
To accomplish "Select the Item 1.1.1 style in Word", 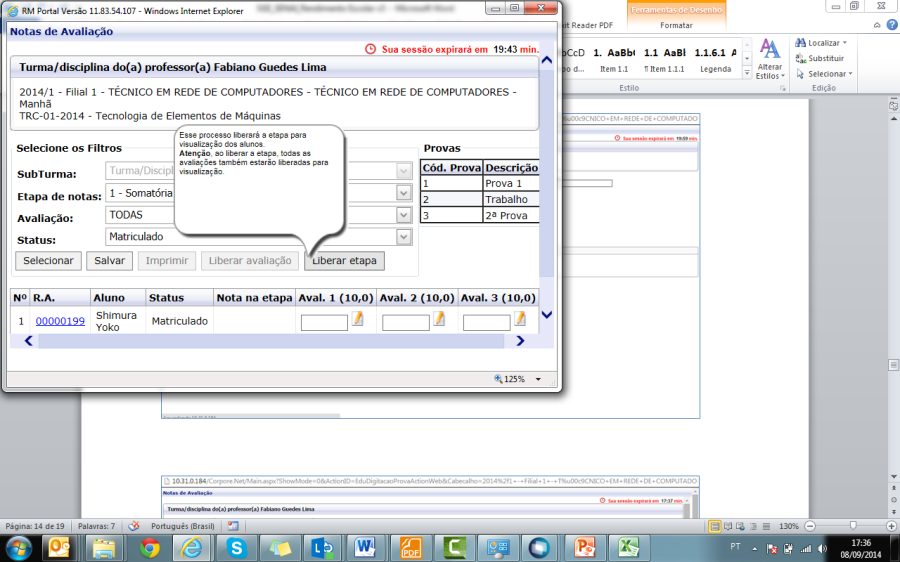I will pyautogui.click(x=664, y=60).
